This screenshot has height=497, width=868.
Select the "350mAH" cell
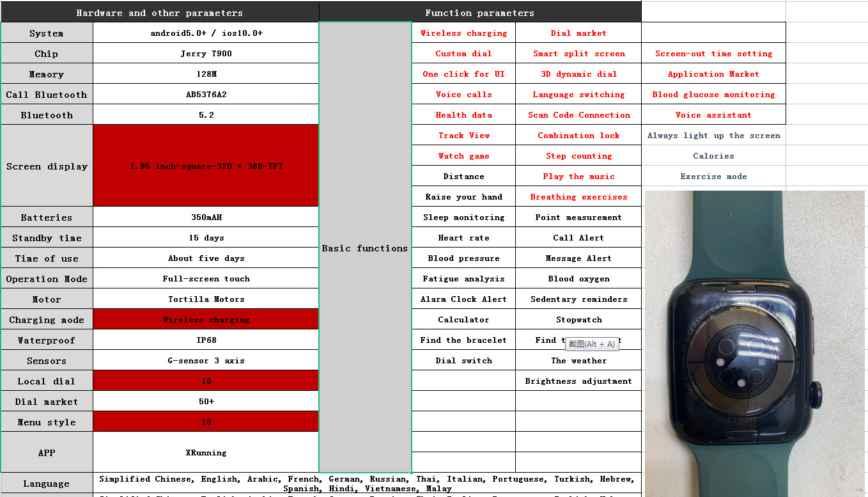click(206, 217)
